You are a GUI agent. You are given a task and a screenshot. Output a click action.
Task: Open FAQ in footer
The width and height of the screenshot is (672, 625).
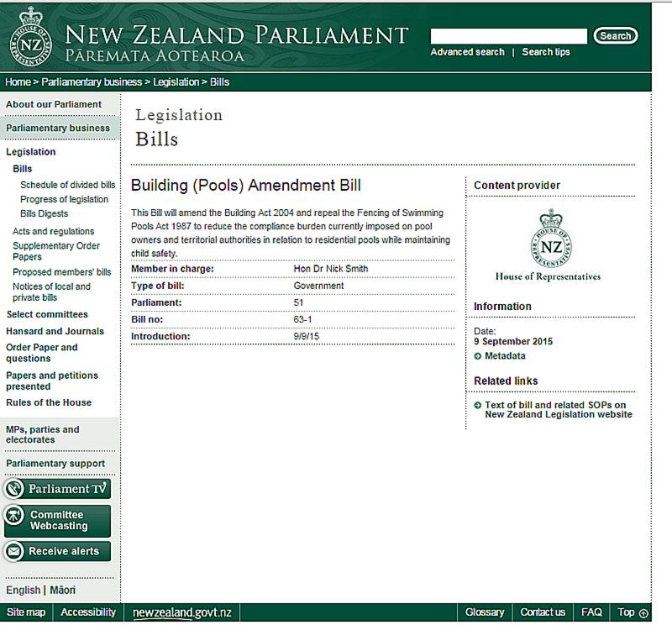pos(591,612)
